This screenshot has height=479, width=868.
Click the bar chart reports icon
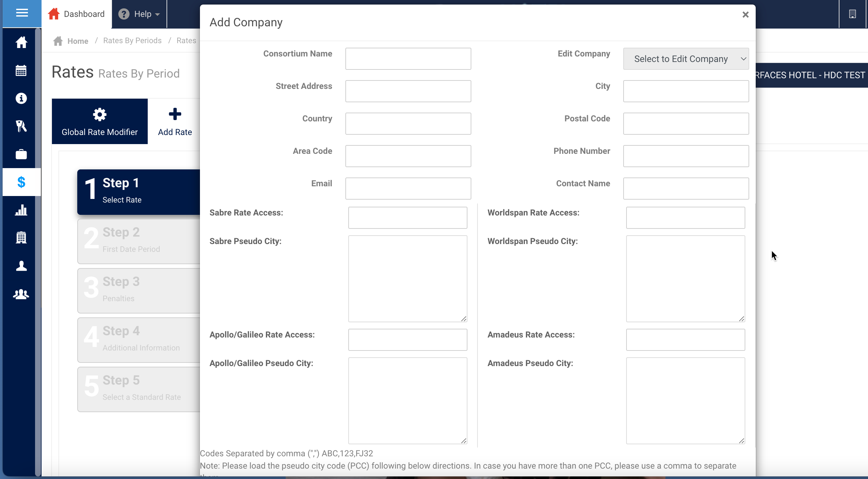pos(21,210)
